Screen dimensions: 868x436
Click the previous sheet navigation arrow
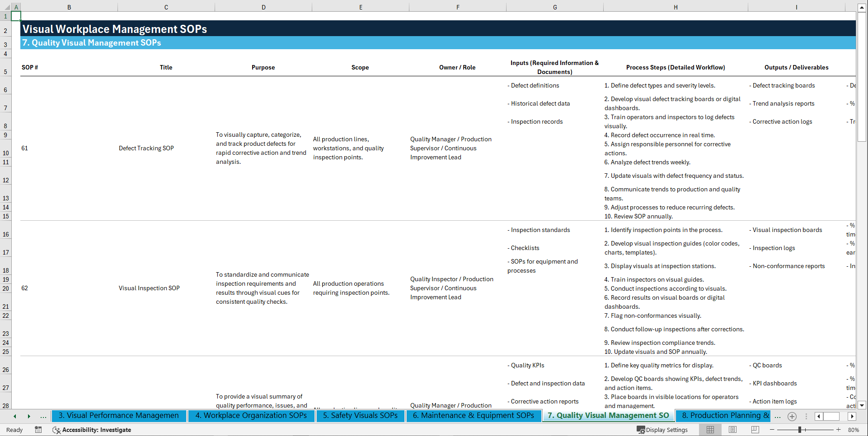tap(14, 416)
